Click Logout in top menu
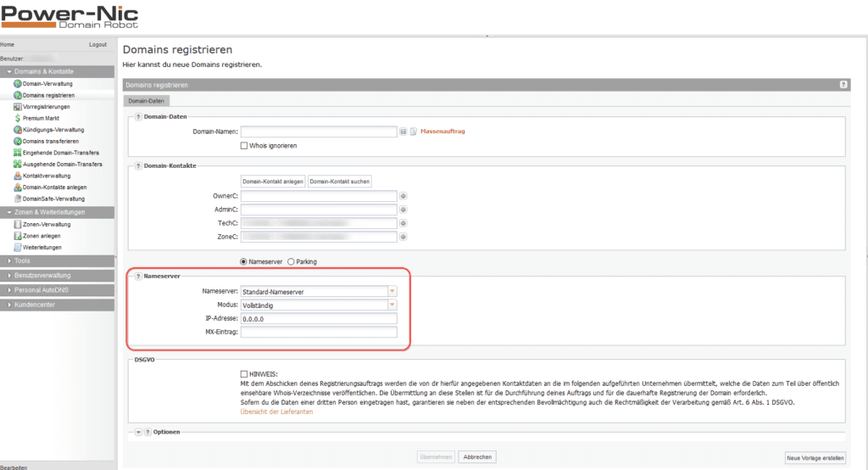 (98, 44)
